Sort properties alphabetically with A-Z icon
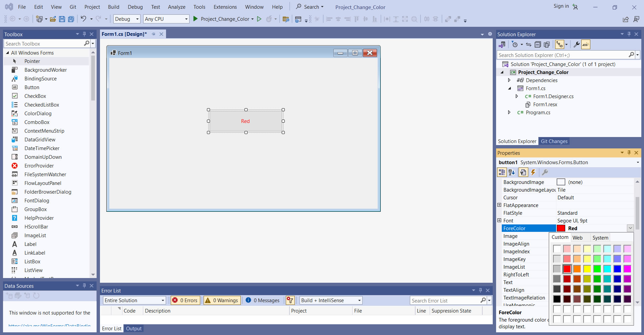Screen dimensions: 644x335 click(512, 172)
